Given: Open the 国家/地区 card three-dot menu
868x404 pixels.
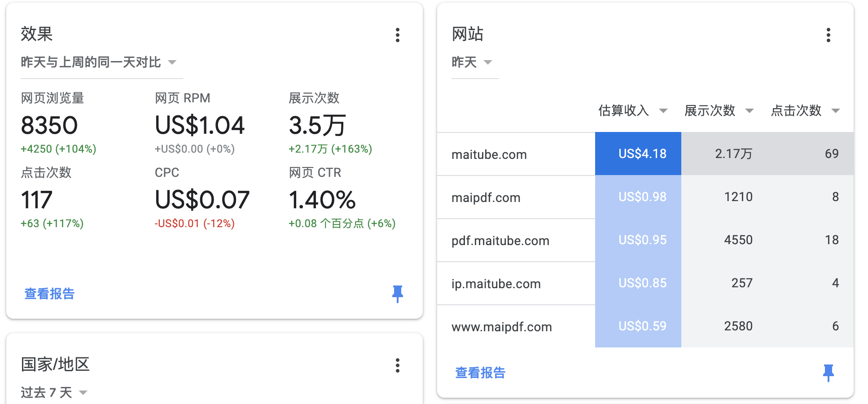Looking at the screenshot, I should tap(397, 365).
